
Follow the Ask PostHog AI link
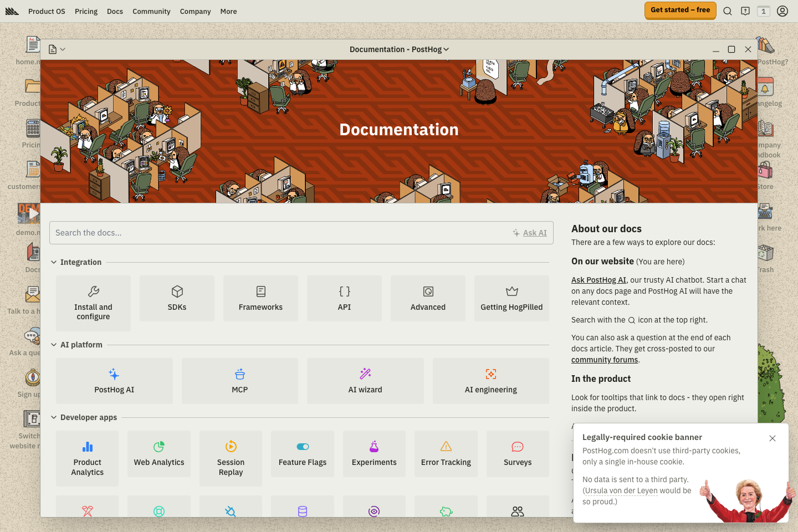tap(597, 280)
